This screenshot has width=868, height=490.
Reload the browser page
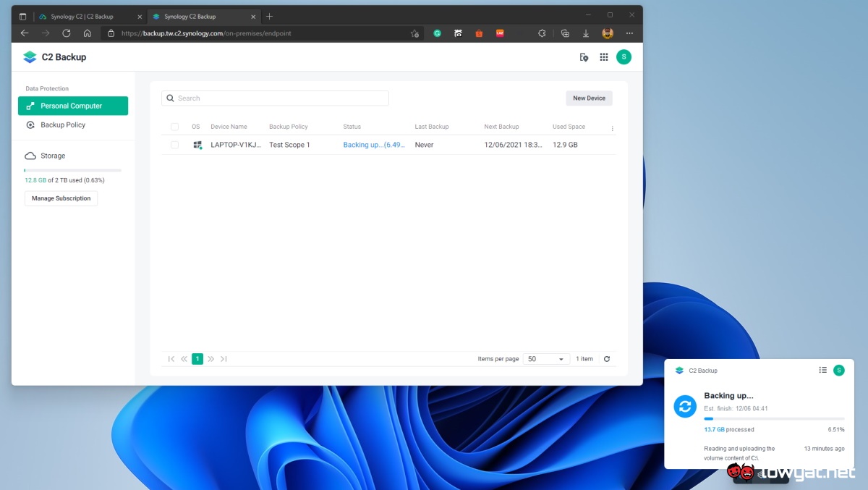(67, 33)
